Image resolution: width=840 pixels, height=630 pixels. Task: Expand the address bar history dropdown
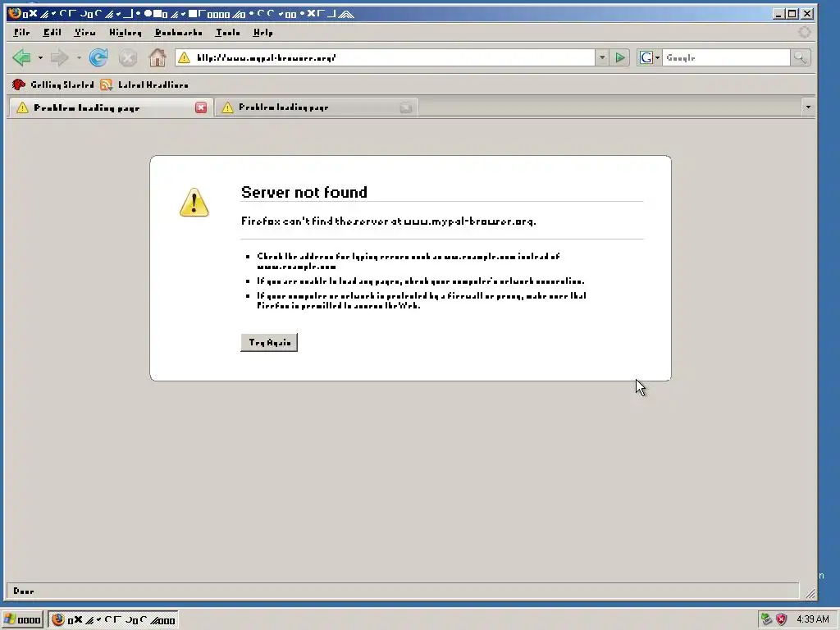pos(602,57)
